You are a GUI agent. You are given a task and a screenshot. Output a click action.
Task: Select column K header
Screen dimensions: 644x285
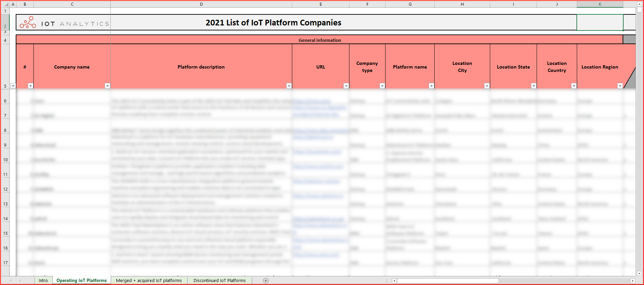pyautogui.click(x=600, y=4)
